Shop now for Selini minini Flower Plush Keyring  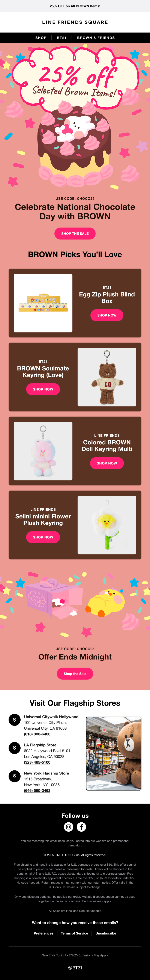(x=43, y=537)
